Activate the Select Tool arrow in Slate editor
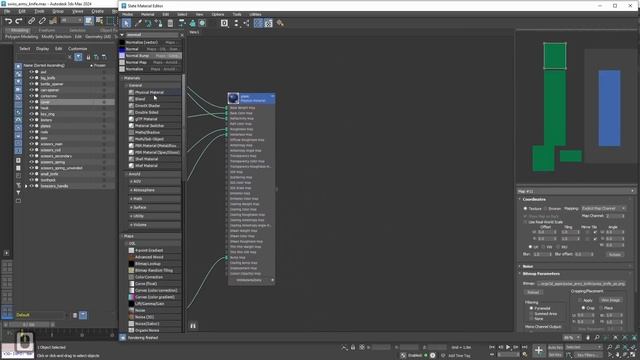 pyautogui.click(x=126, y=23)
